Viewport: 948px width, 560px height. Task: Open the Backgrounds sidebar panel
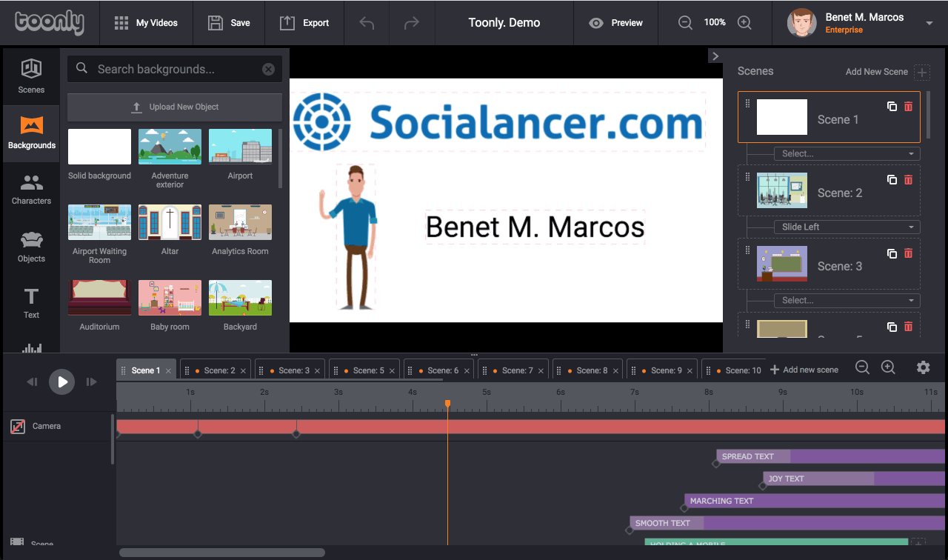point(31,133)
